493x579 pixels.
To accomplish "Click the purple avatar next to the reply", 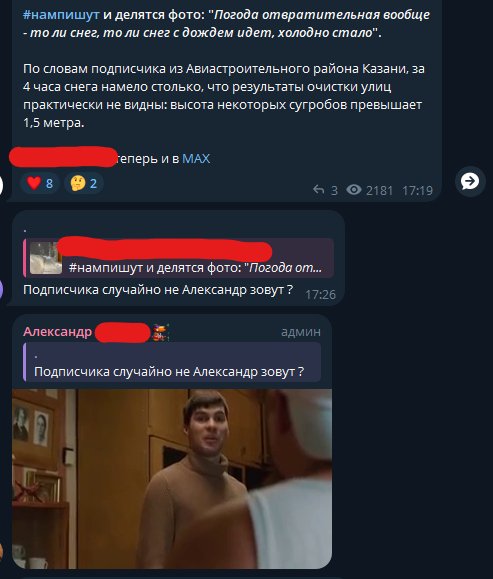I will [x=1, y=289].
